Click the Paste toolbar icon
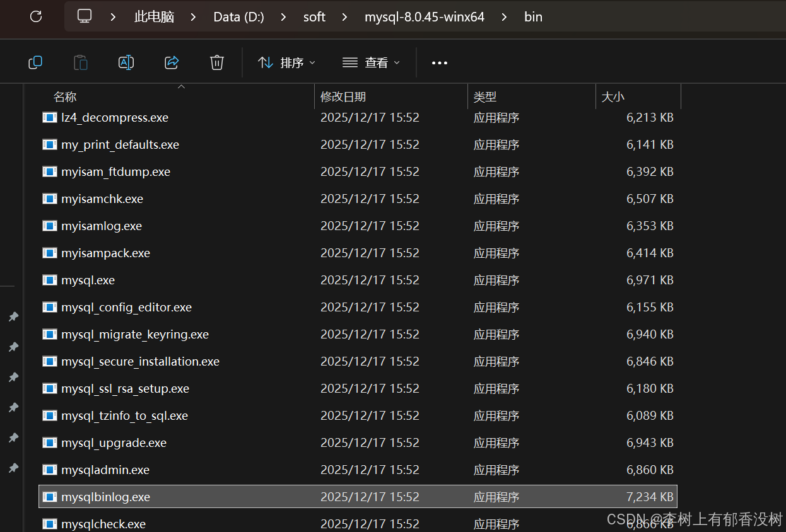The width and height of the screenshot is (786, 532). (81, 62)
